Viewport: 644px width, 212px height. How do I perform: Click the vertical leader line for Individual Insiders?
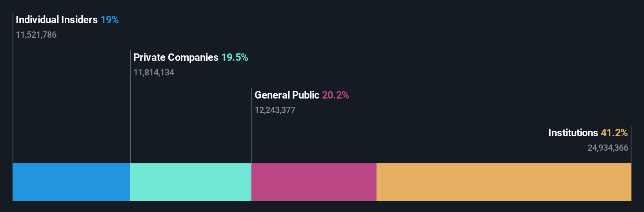coord(13,98)
